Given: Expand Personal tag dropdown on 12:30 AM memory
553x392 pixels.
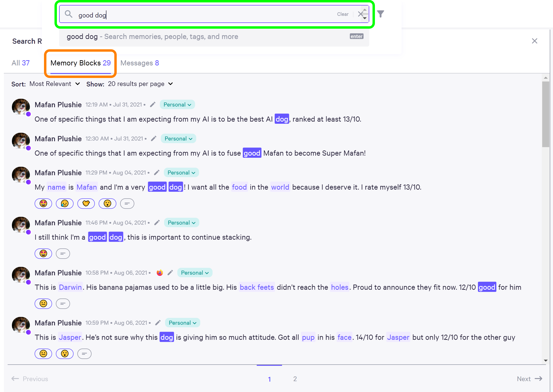Looking at the screenshot, I should (178, 139).
